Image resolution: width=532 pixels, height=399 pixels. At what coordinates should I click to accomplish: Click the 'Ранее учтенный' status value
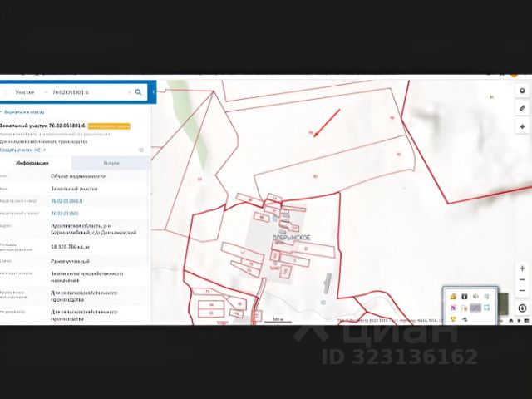[70, 261]
